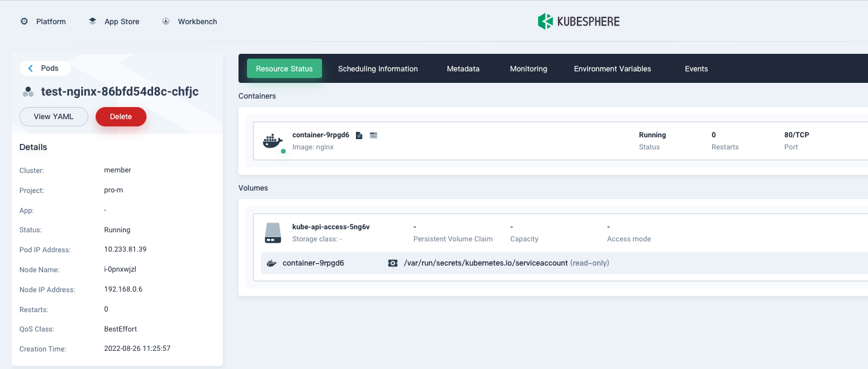The image size is (868, 369).
Task: Click the Platform gear icon
Action: click(x=24, y=21)
